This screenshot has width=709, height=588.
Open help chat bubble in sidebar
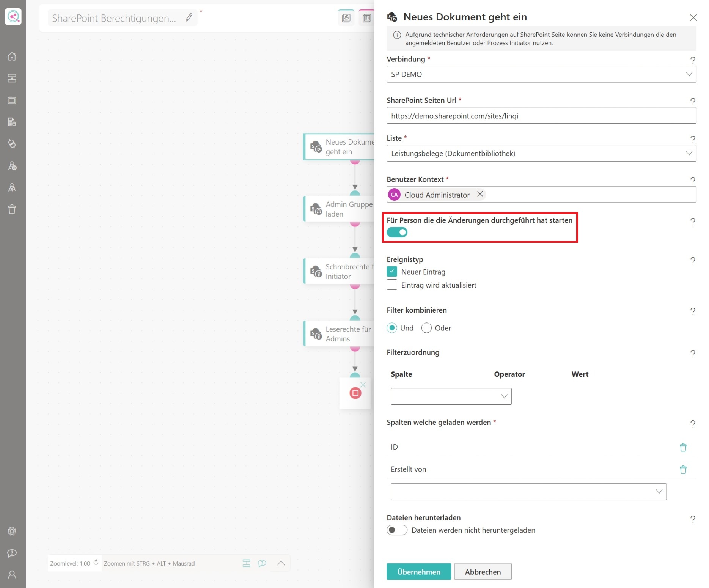[x=12, y=553]
